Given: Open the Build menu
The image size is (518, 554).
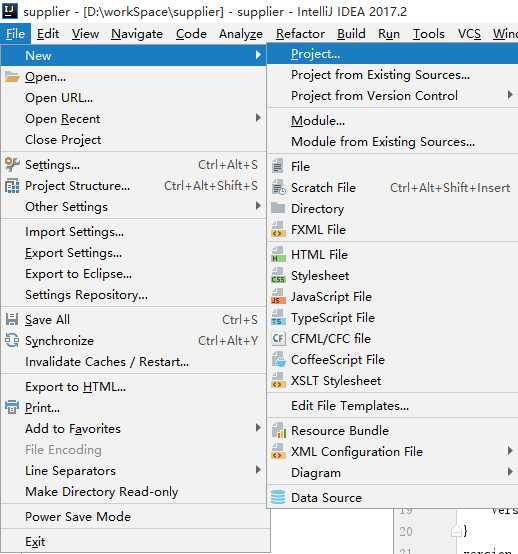Looking at the screenshot, I should (351, 34).
